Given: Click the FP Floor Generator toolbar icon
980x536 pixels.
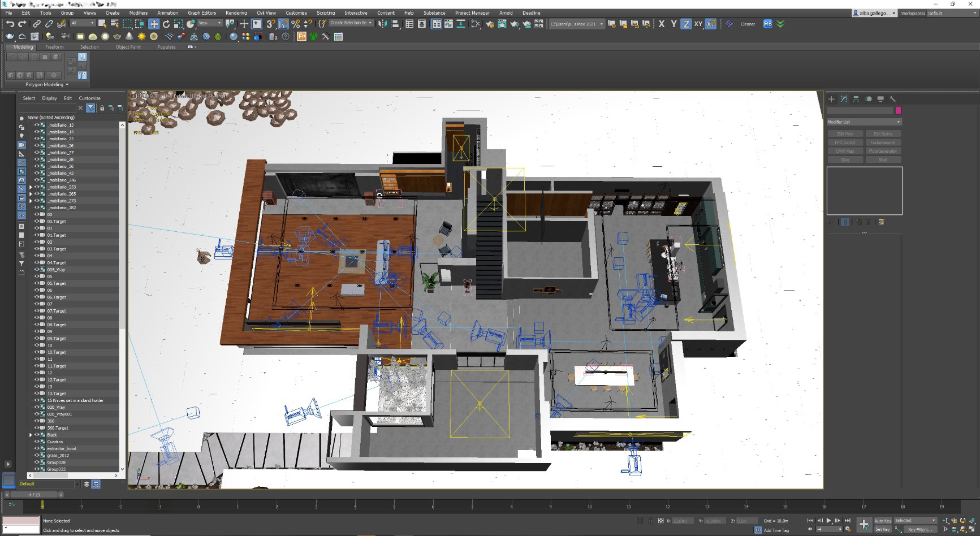Looking at the screenshot, I should coord(301,37).
